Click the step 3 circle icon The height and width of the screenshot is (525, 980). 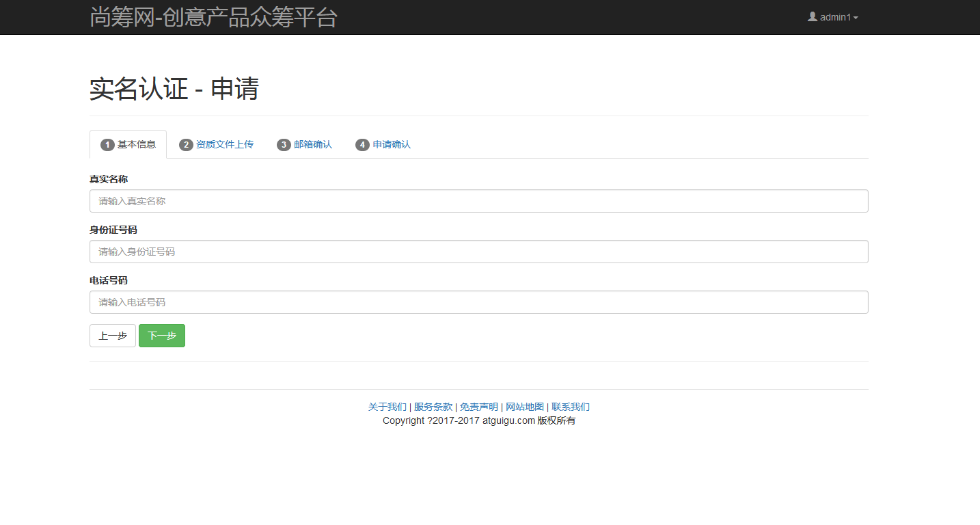[x=284, y=144]
